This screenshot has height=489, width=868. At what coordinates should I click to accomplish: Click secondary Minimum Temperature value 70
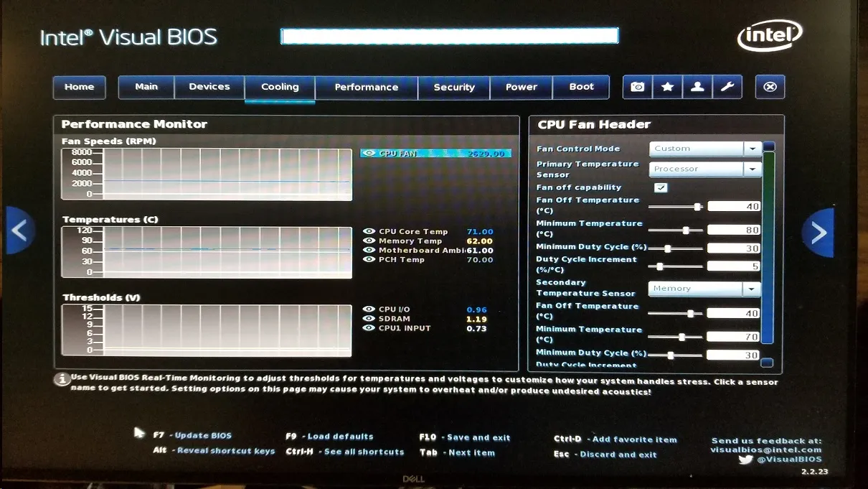click(x=734, y=337)
